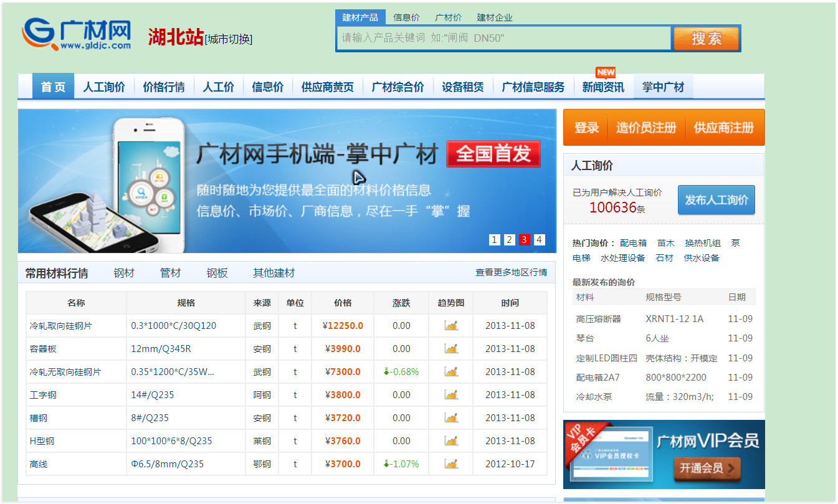838x504 pixels.
Task: Open 广材信息服务 in navigation bar
Action: point(533,87)
